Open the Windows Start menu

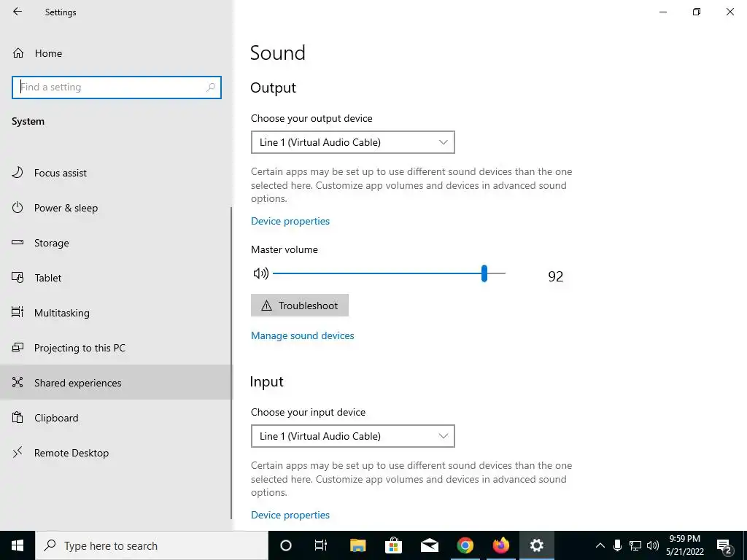coord(18,545)
